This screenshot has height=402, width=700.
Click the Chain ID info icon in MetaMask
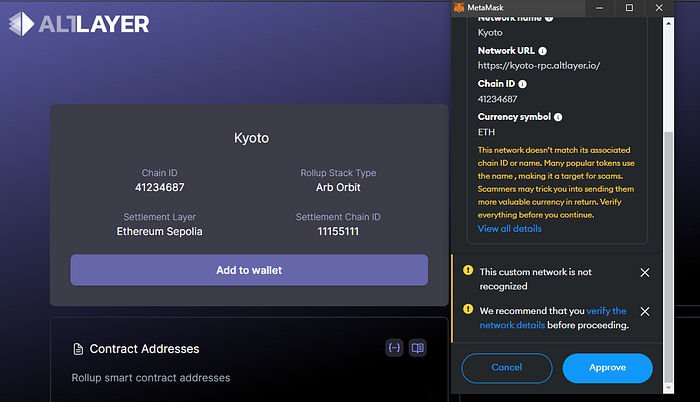(522, 84)
